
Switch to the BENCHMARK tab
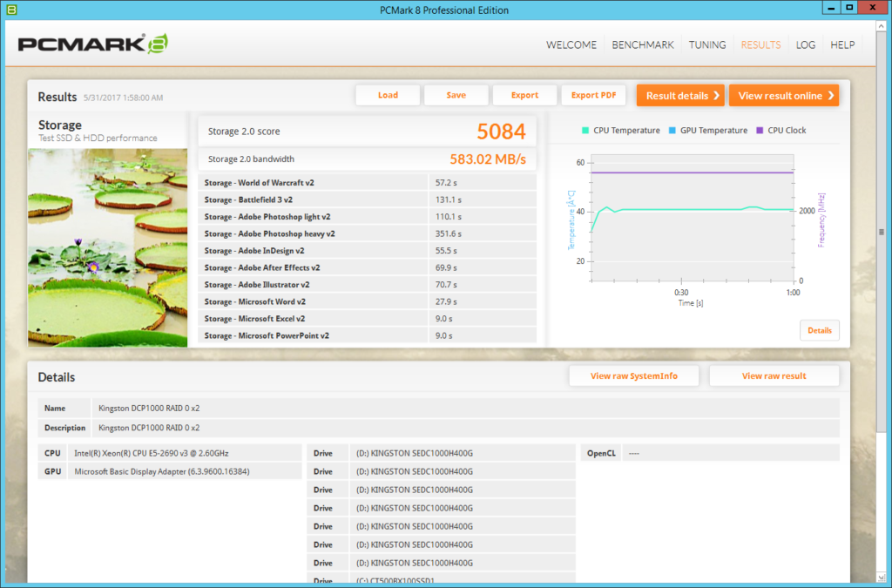pyautogui.click(x=643, y=45)
